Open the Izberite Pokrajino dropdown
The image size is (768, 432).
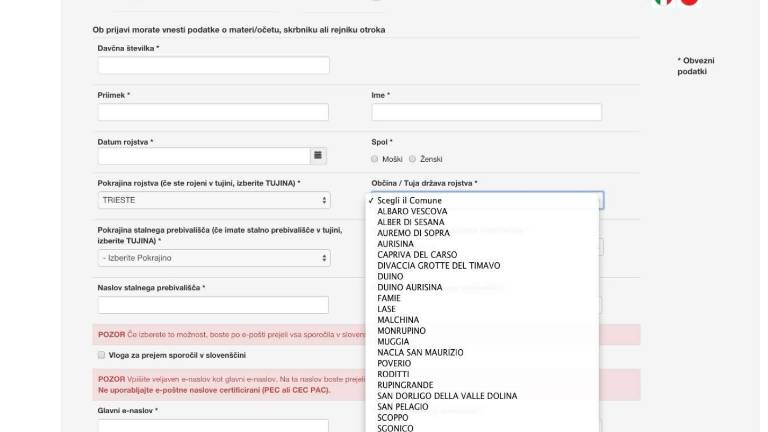coord(214,258)
